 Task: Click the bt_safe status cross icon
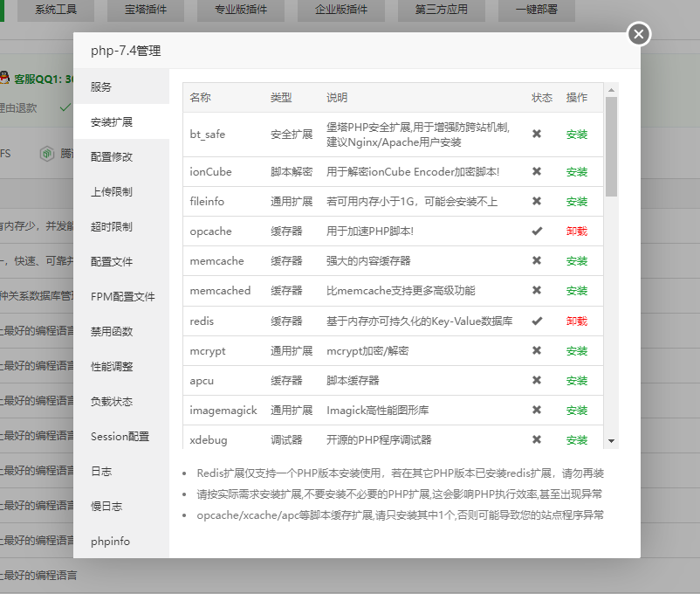pyautogui.click(x=537, y=135)
